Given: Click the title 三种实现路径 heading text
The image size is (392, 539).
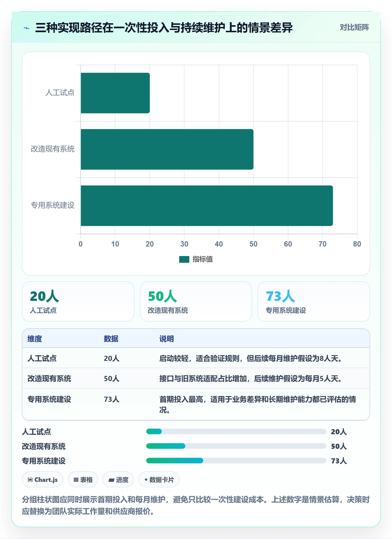Looking at the screenshot, I should coord(164,28).
